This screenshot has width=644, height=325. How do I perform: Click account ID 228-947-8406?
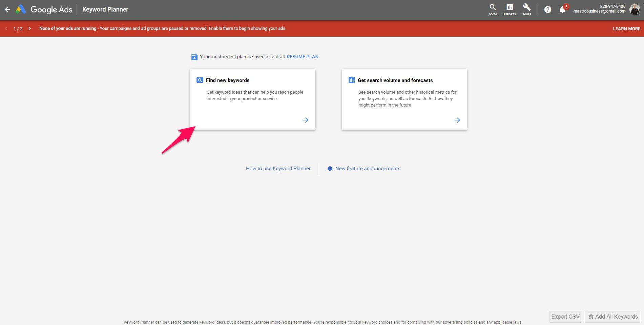[x=613, y=6]
